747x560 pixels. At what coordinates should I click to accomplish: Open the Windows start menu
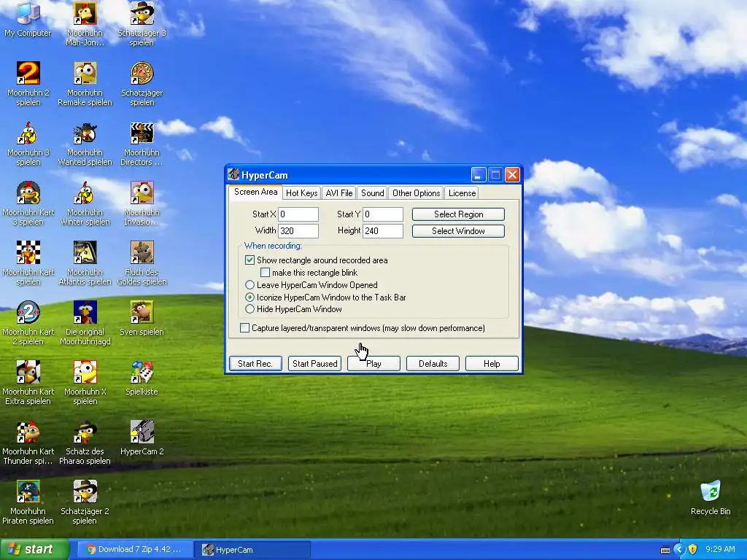(x=34, y=550)
